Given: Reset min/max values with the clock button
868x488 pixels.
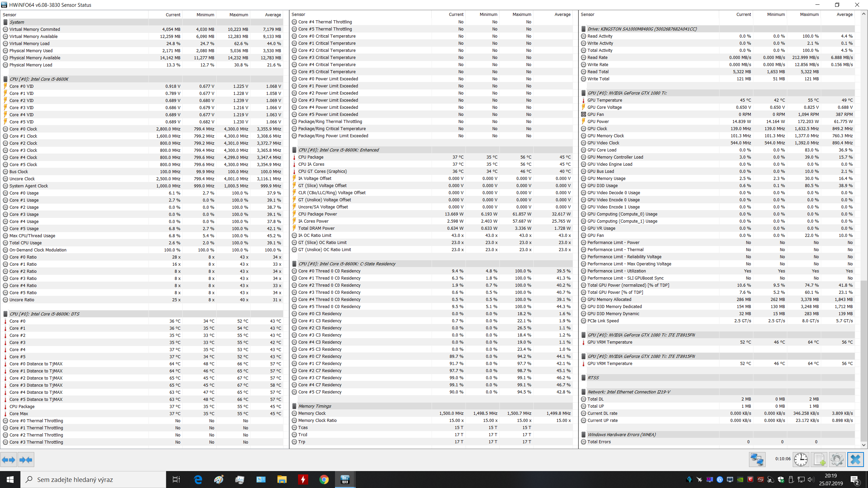Looking at the screenshot, I should (x=801, y=460).
